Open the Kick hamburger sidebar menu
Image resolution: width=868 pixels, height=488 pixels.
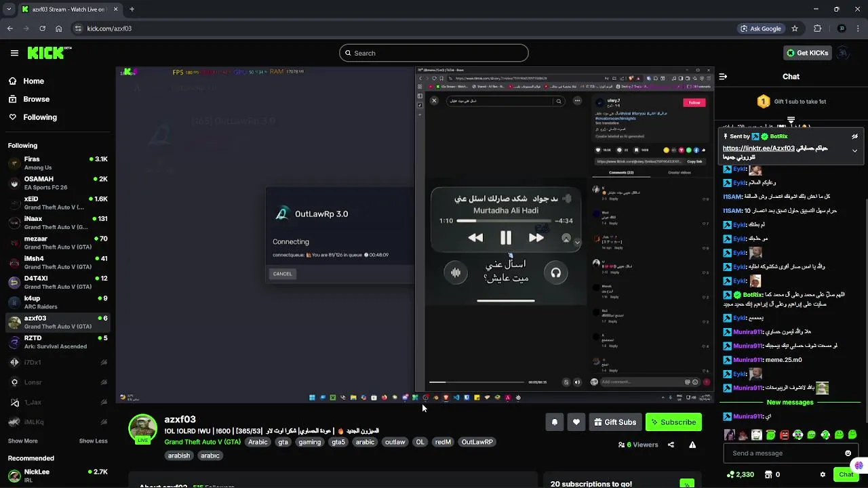pos(14,53)
